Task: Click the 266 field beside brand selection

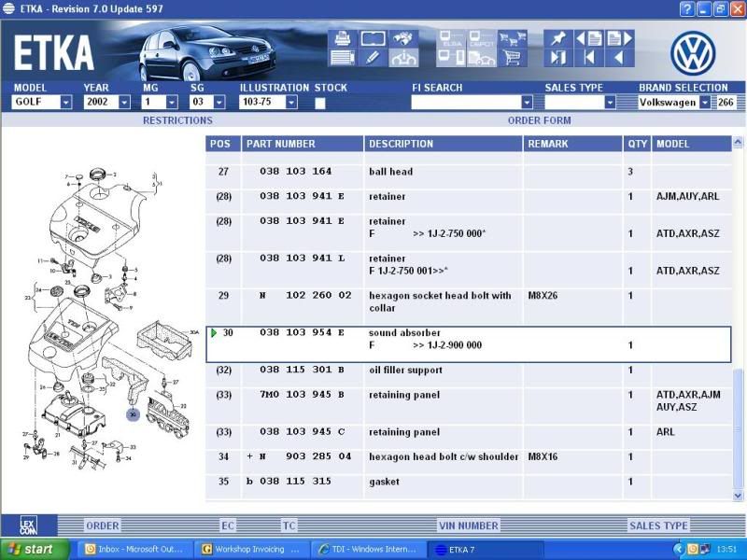Action: click(x=726, y=102)
